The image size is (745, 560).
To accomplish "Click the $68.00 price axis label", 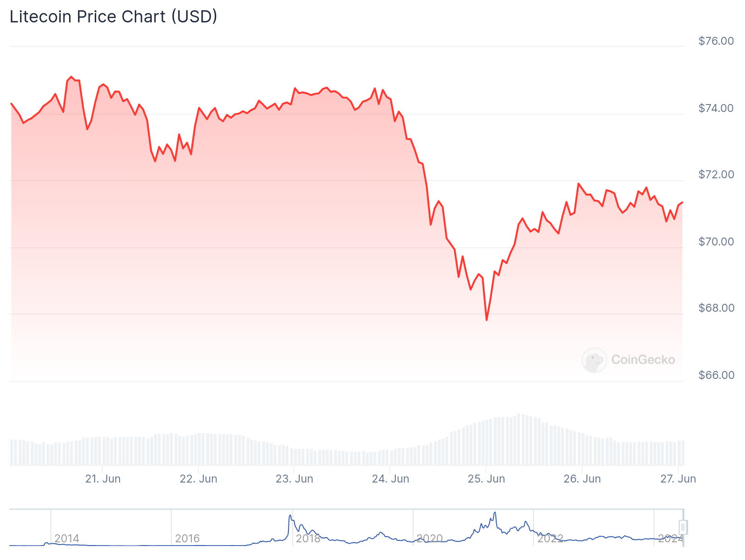I will tap(716, 308).
